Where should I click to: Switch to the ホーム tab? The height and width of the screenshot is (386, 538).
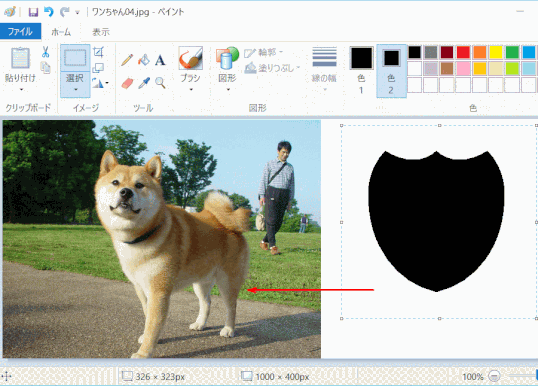click(61, 32)
